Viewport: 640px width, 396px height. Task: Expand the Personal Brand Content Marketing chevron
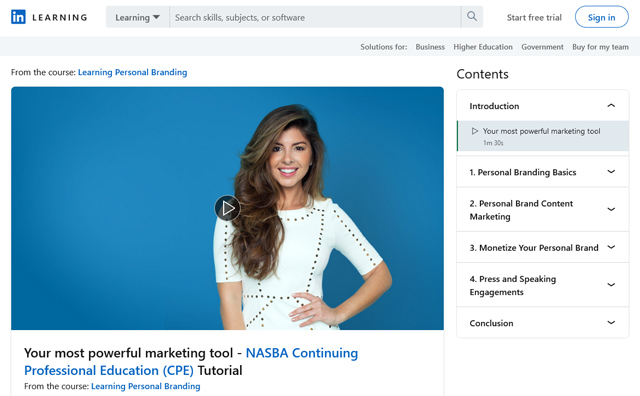(611, 209)
